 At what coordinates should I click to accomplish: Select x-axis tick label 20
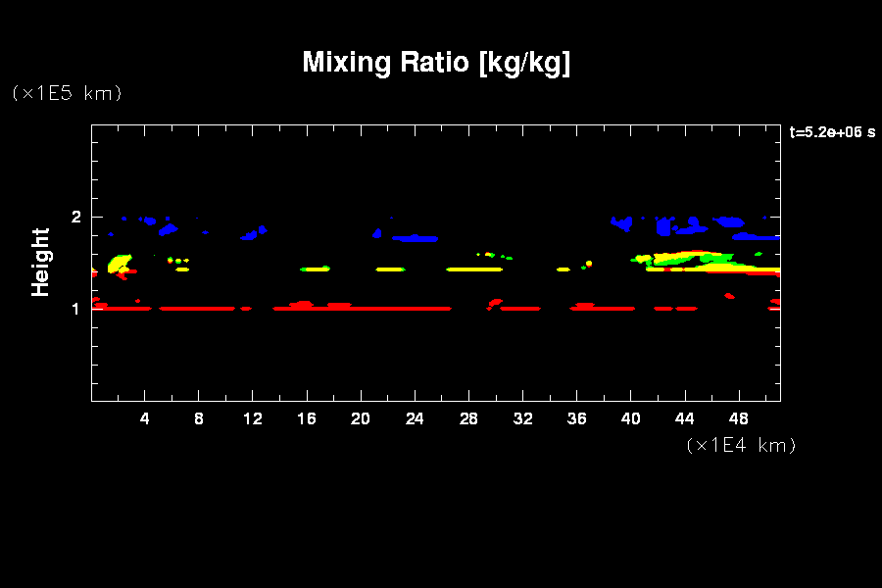click(x=361, y=418)
